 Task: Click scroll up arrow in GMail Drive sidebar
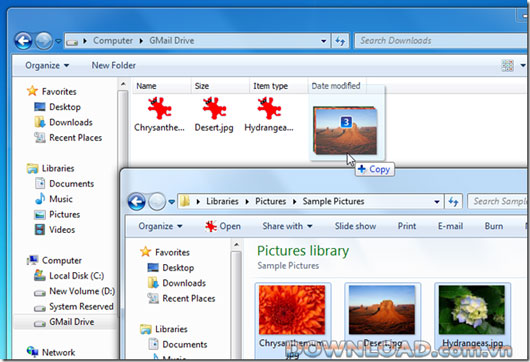123,84
